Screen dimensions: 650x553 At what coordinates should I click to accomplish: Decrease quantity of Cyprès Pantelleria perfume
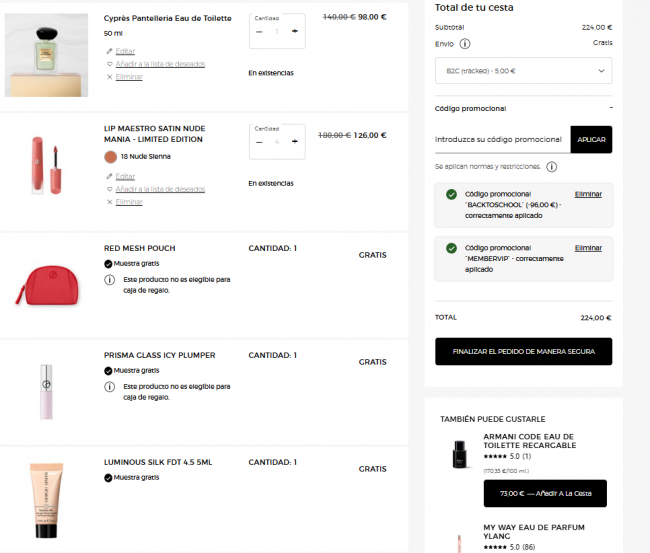tap(259, 32)
